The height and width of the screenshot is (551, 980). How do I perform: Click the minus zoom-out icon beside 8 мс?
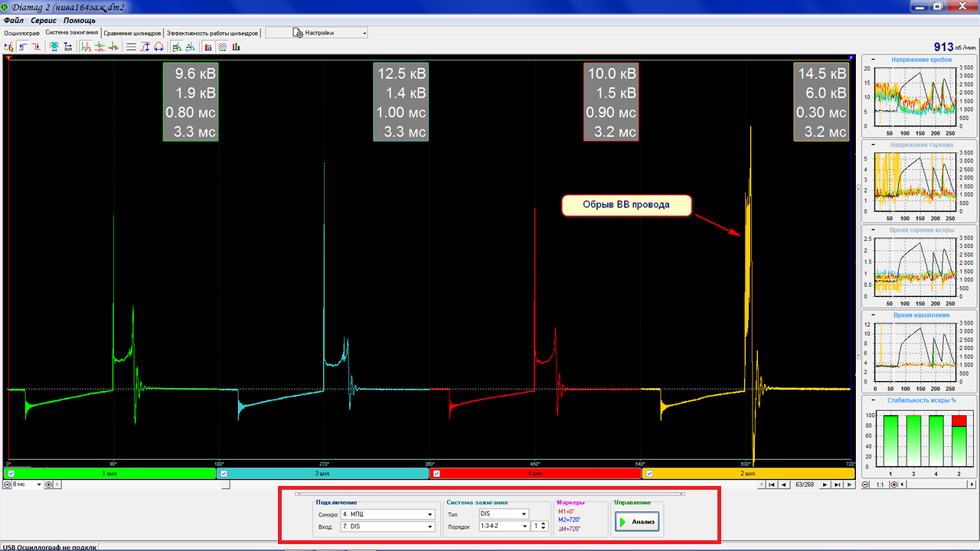[x=7, y=484]
